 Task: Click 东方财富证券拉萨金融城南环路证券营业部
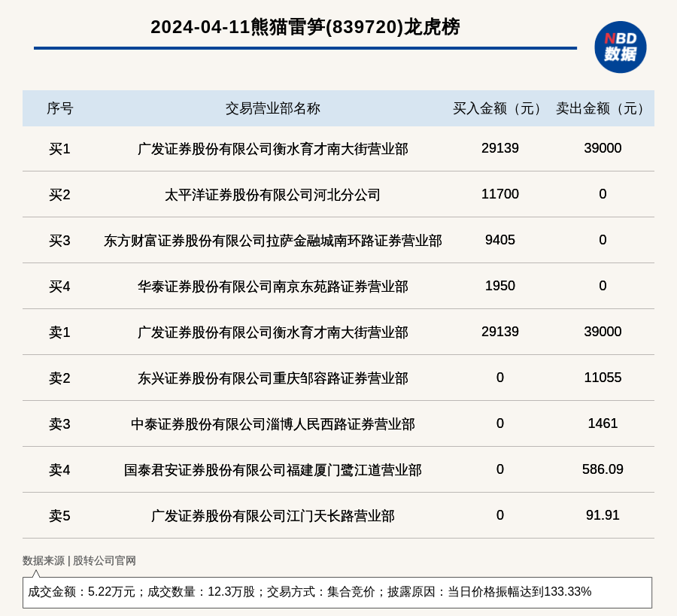point(273,241)
